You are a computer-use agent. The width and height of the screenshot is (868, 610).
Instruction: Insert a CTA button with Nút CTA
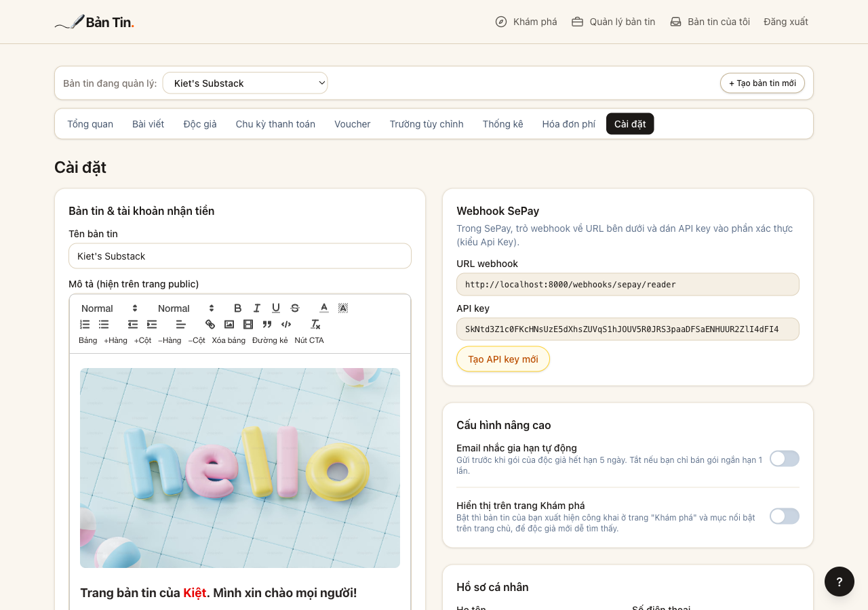[x=309, y=340]
